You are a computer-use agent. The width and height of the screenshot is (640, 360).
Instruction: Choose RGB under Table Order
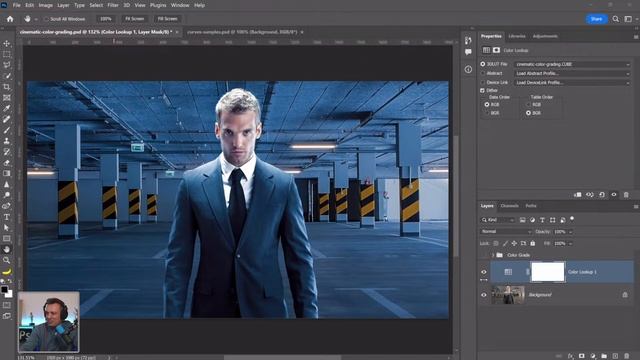529,104
